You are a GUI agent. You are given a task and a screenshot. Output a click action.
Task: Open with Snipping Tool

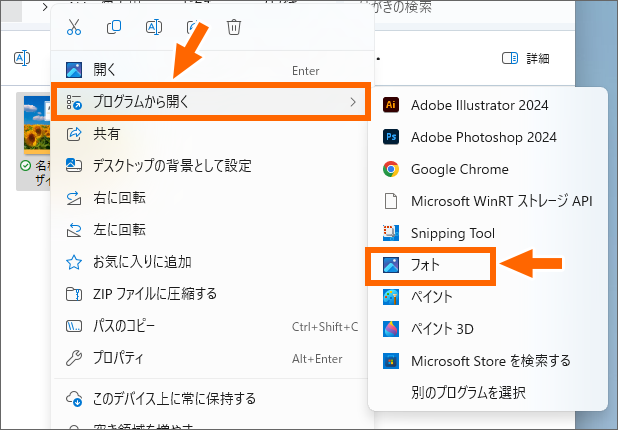488,233
